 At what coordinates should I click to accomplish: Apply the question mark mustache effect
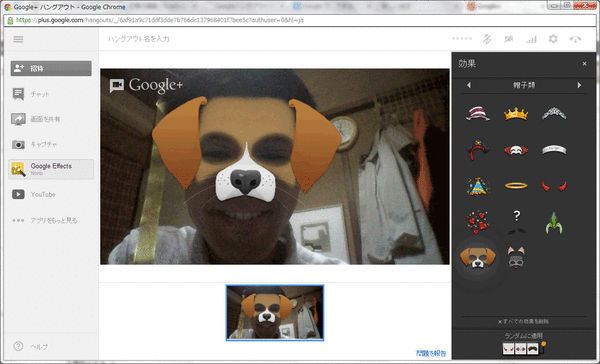click(516, 222)
